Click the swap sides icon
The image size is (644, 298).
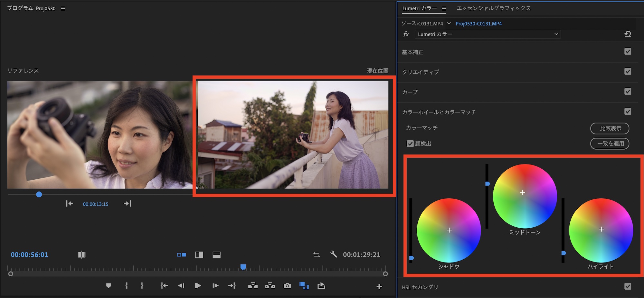(317, 255)
